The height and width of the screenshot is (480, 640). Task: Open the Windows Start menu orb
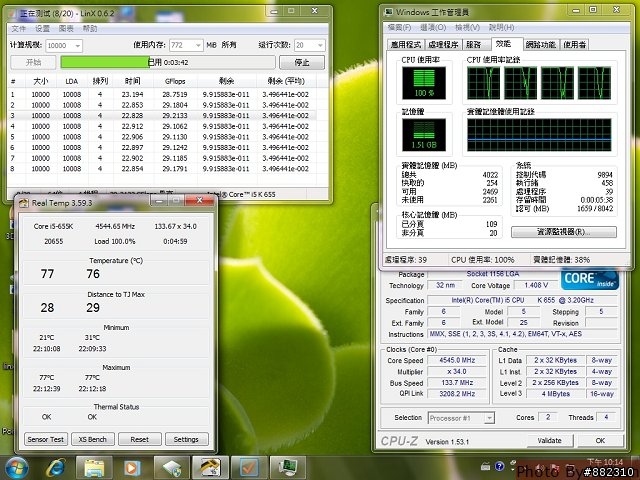17,467
